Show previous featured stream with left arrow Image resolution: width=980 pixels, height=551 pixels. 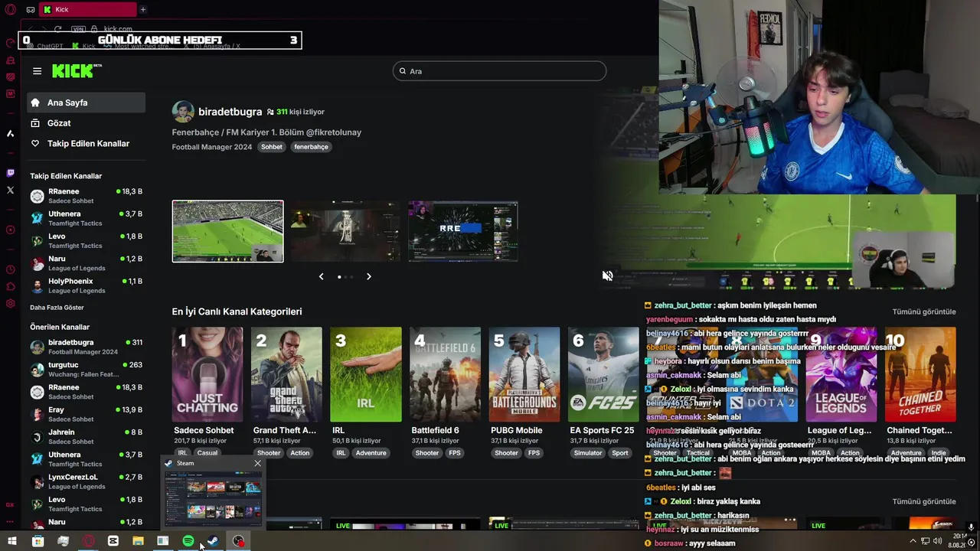pos(321,276)
